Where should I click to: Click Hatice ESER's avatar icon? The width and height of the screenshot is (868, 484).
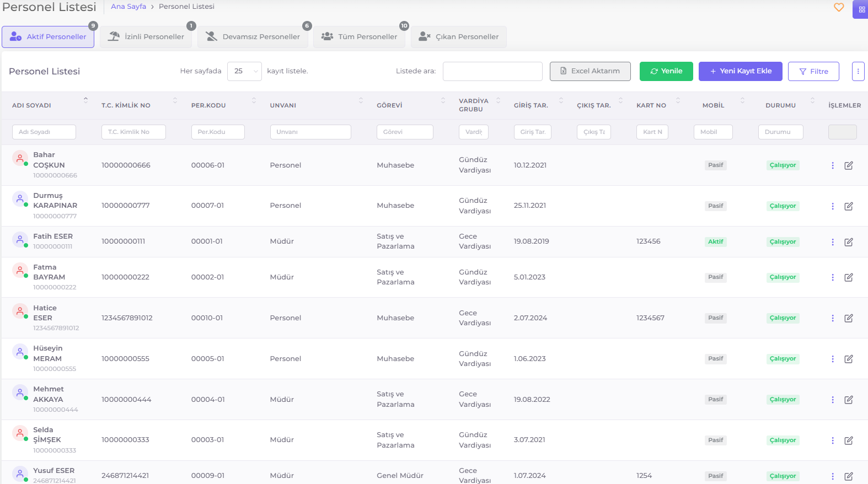point(20,311)
